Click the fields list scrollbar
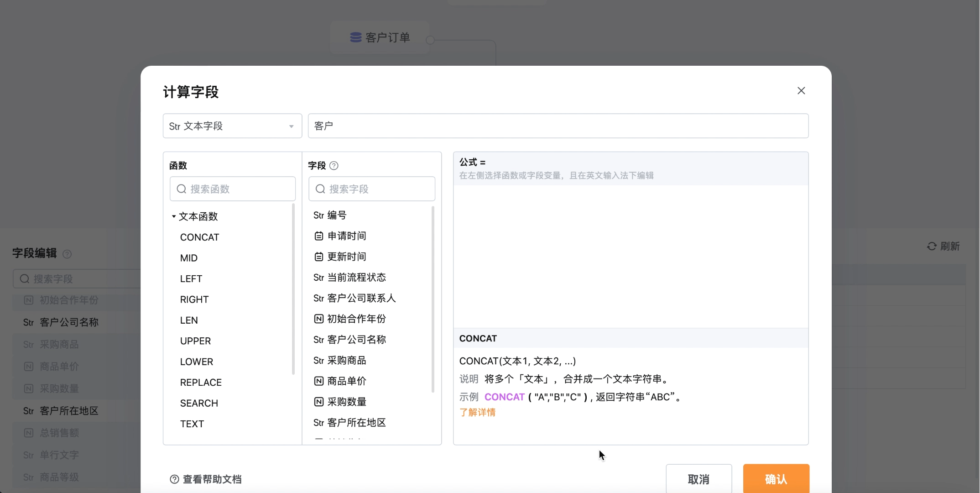Viewport: 980px width, 493px height. 433,299
